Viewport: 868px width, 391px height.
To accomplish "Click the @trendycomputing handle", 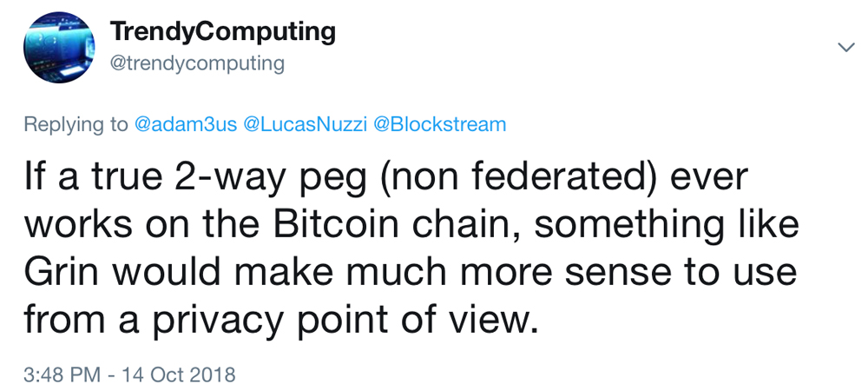I will coord(196,63).
